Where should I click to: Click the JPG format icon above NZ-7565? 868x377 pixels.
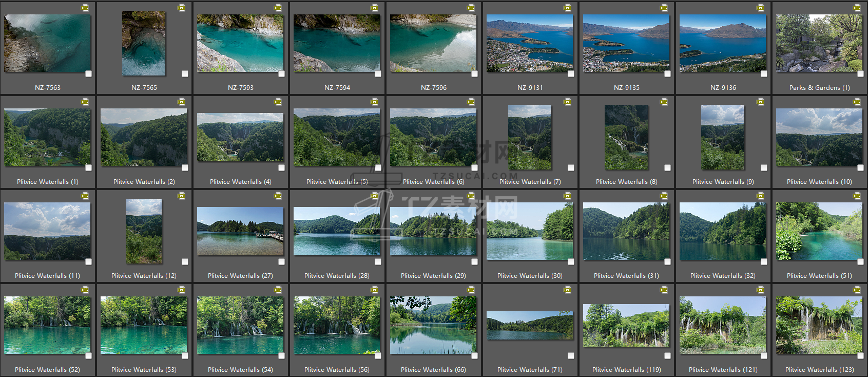point(181,8)
